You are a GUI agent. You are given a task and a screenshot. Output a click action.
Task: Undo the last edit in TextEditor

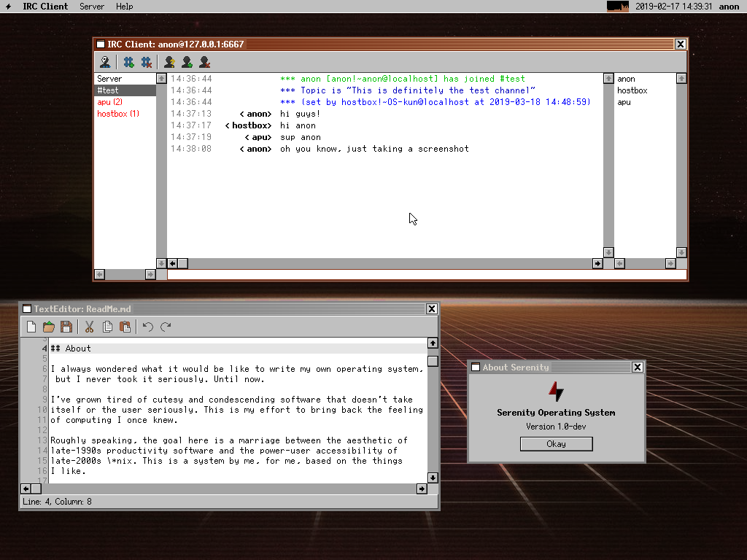tap(148, 327)
